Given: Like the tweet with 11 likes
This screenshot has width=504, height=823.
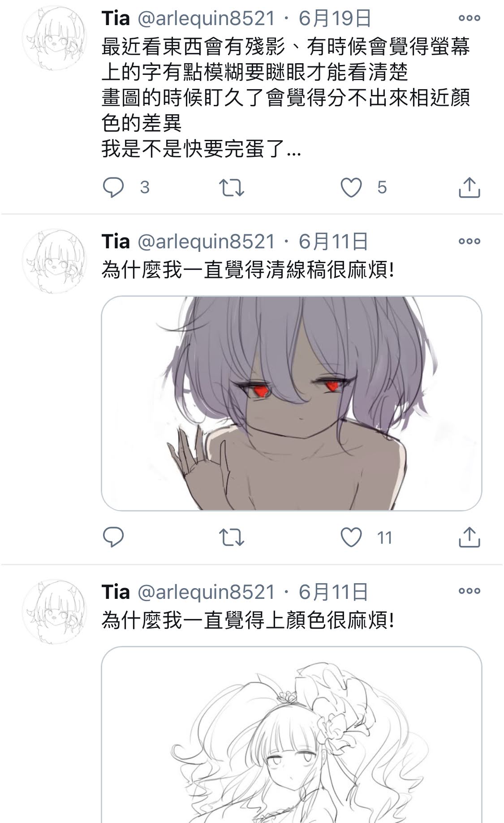Looking at the screenshot, I should (x=351, y=537).
